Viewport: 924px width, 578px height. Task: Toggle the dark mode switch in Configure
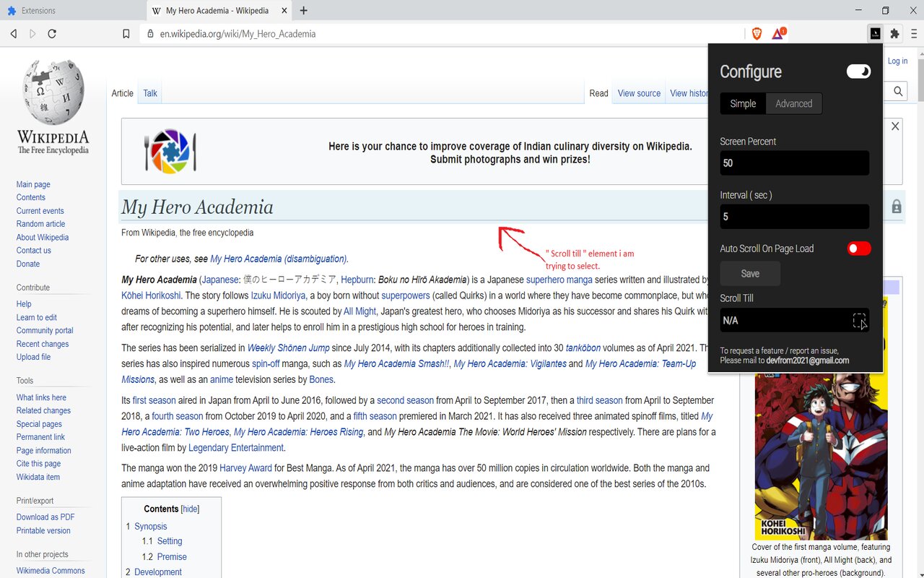click(858, 72)
